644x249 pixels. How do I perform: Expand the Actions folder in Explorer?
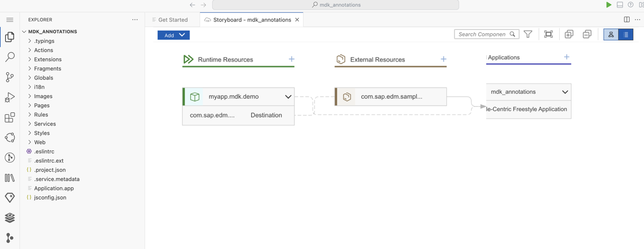(43, 50)
